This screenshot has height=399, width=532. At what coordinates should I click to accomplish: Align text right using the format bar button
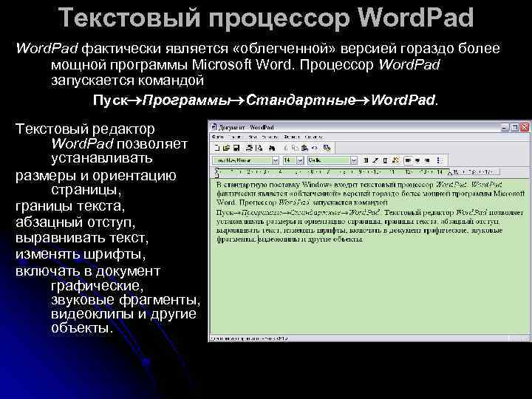428,160
